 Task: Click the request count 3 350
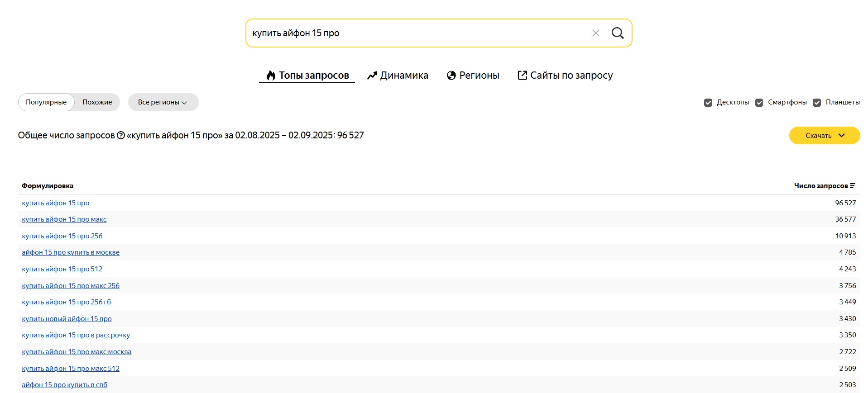847,335
